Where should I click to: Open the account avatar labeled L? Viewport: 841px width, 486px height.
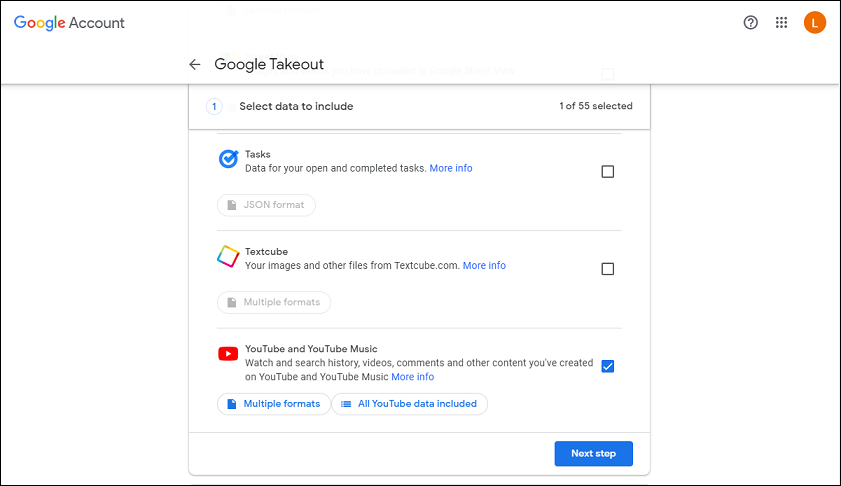click(814, 23)
